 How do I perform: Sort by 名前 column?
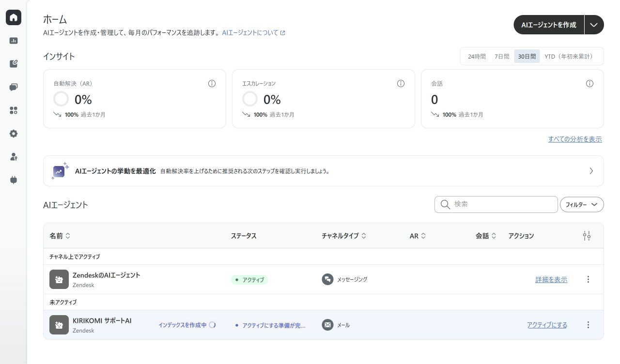tap(60, 236)
